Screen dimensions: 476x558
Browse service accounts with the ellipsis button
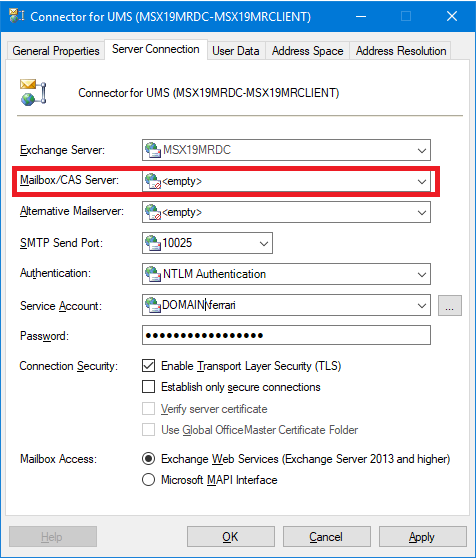point(450,305)
